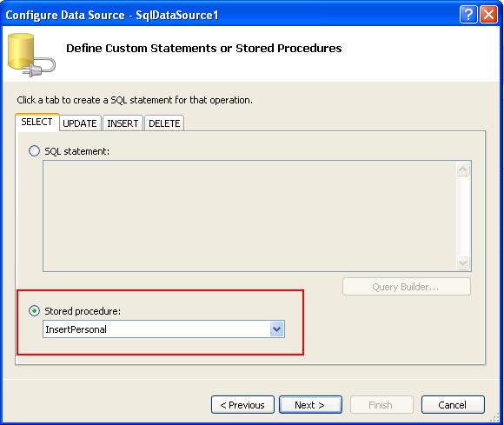Click the help question mark icon
The image size is (504, 425).
[x=468, y=15]
